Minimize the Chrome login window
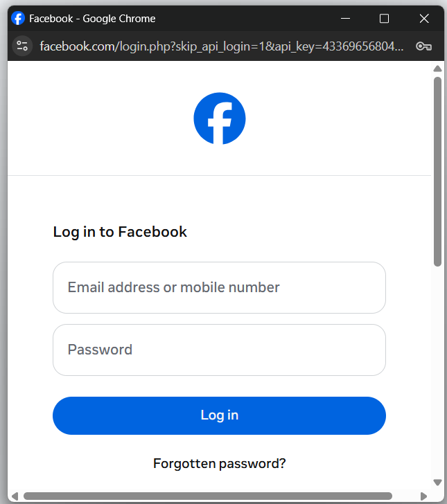The width and height of the screenshot is (447, 504). click(346, 19)
